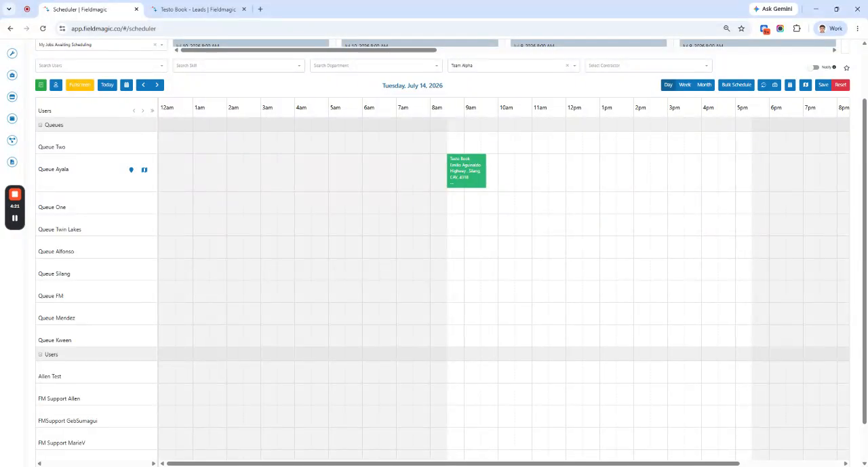Click the green list icon button
This screenshot has height=467, width=868.
click(x=41, y=85)
